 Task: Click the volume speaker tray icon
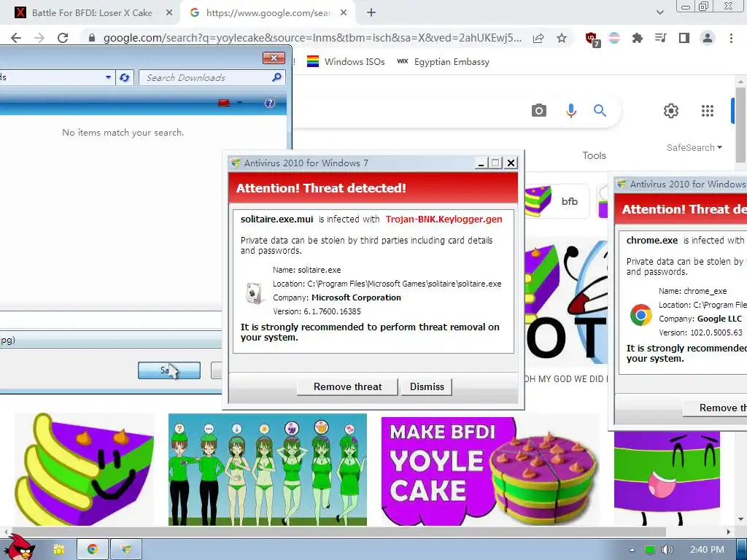667,550
